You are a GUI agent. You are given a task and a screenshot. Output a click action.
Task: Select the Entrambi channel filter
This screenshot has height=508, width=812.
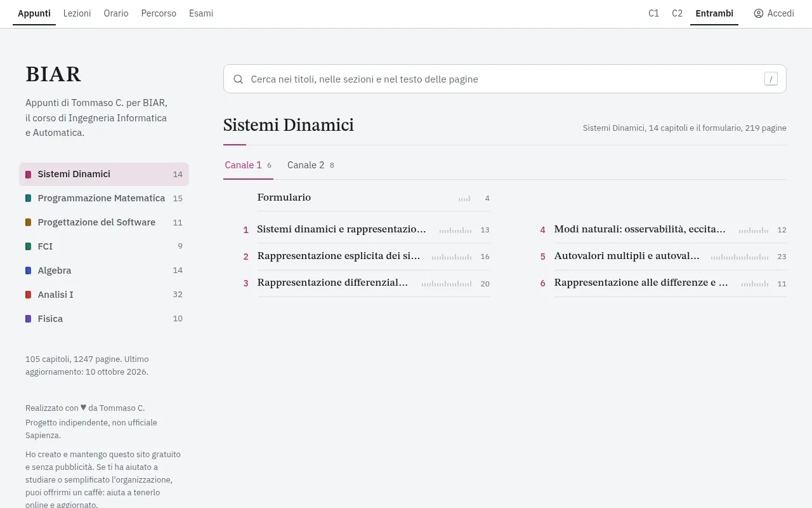pos(714,13)
